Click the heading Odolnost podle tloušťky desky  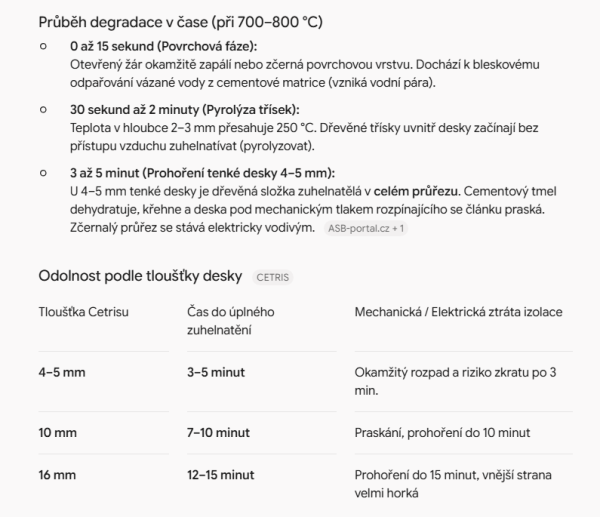140,276
